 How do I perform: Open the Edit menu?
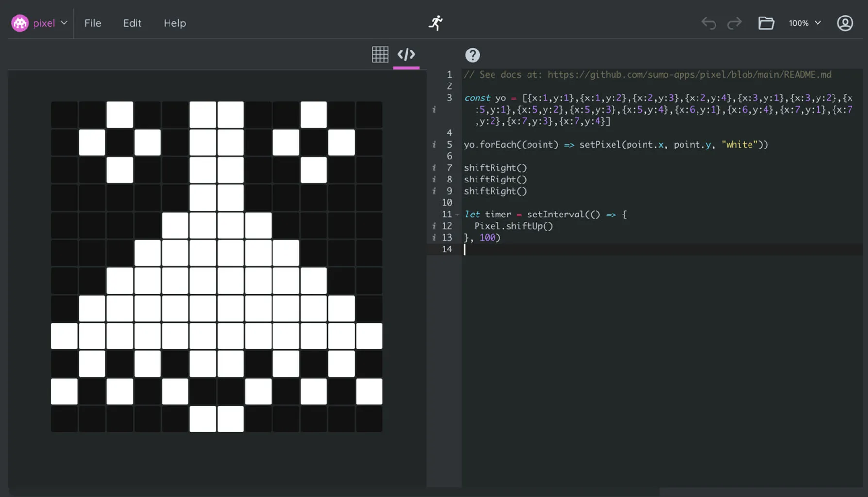coord(132,23)
